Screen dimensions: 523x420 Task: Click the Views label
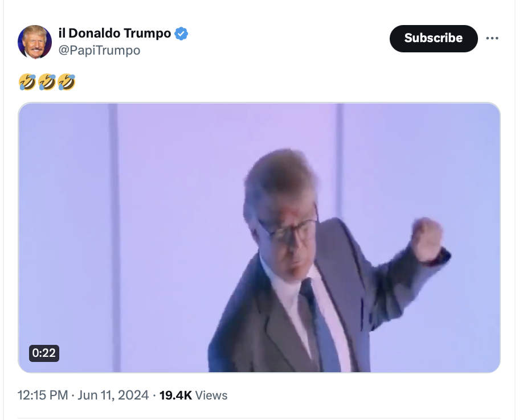[211, 395]
